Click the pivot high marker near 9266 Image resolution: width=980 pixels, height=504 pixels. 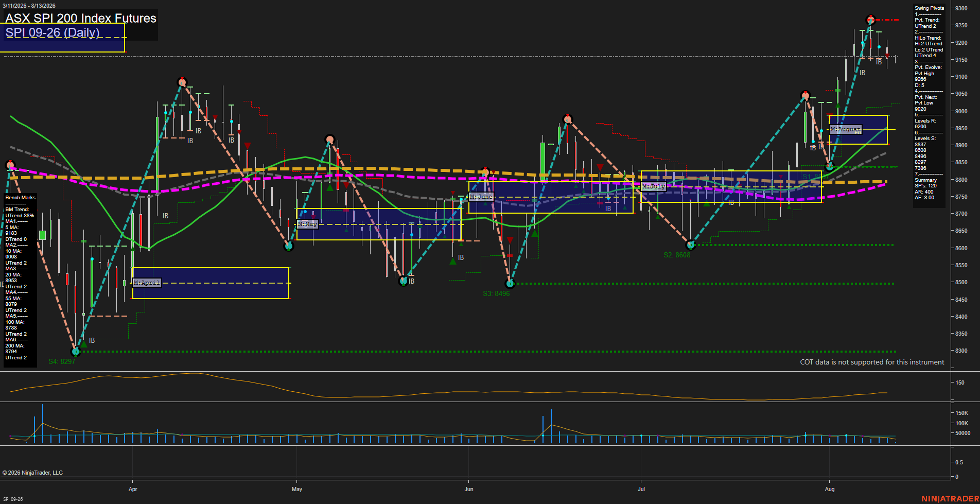coord(870,20)
